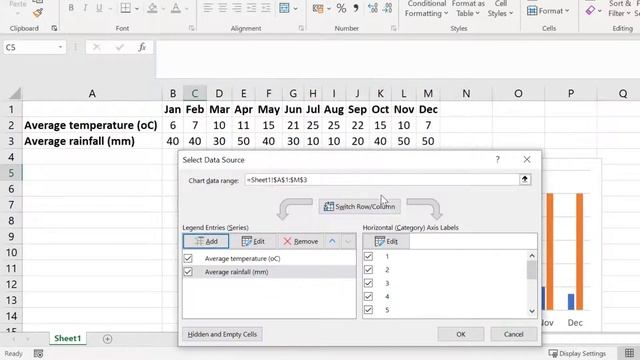Remove the selected legend series

pyautogui.click(x=300, y=242)
